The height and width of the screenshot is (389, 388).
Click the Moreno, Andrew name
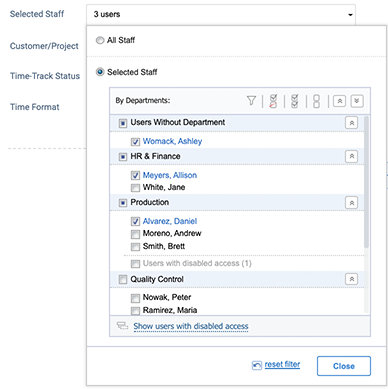tap(172, 233)
